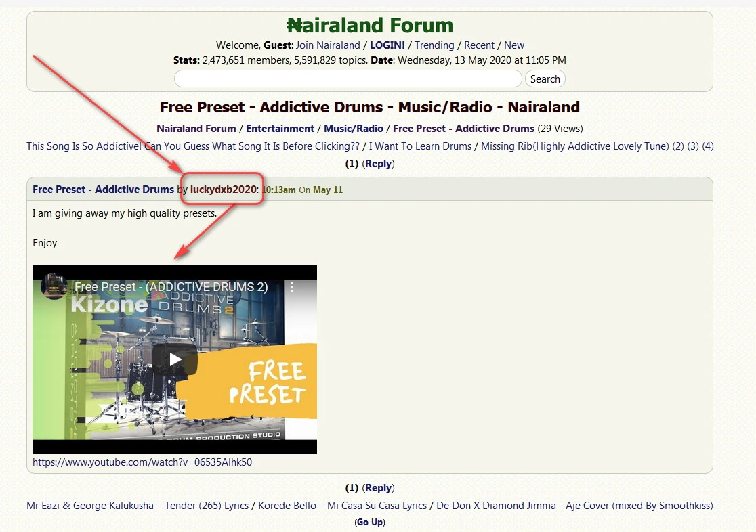Click the Kizone channel avatar icon

54,286
